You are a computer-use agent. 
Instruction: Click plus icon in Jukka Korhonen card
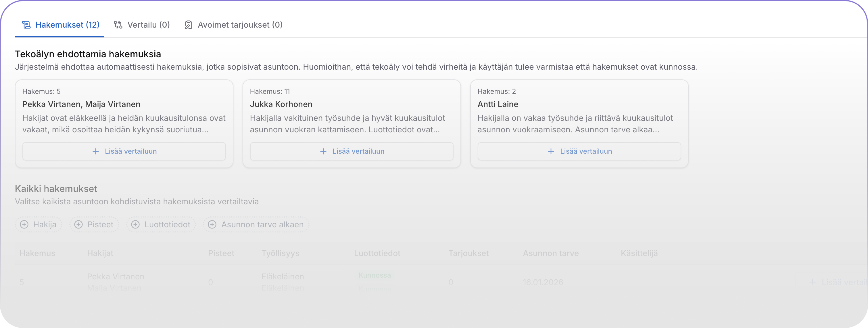click(x=323, y=152)
